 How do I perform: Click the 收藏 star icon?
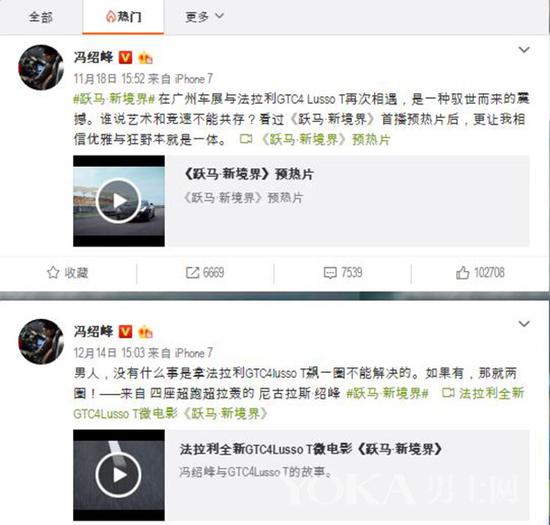53,272
